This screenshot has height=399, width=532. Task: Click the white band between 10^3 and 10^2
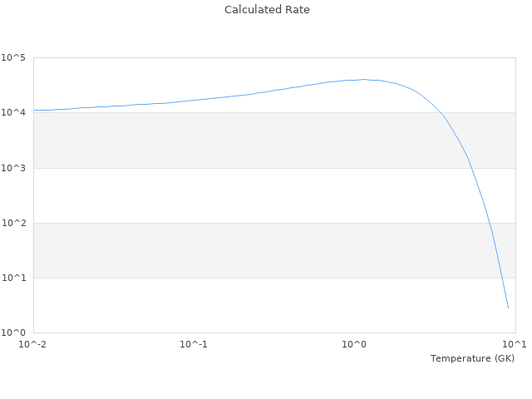pyautogui.click(x=208, y=195)
